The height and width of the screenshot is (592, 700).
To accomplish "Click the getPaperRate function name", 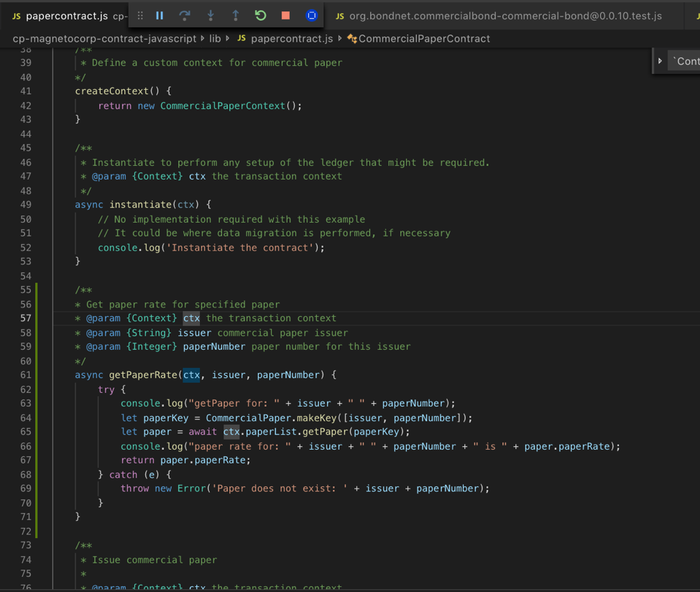I will pos(143,375).
